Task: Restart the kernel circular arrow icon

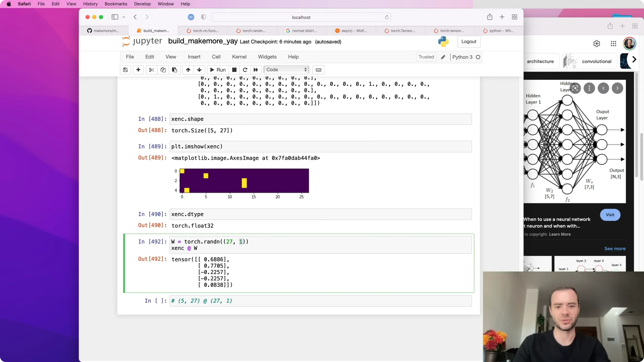Action: pyautogui.click(x=245, y=70)
